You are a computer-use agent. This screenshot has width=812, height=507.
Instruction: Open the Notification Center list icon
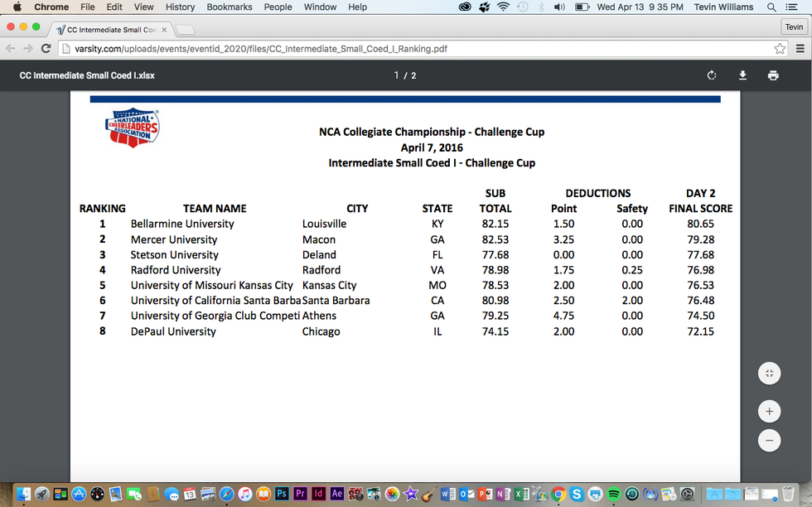pyautogui.click(x=796, y=7)
